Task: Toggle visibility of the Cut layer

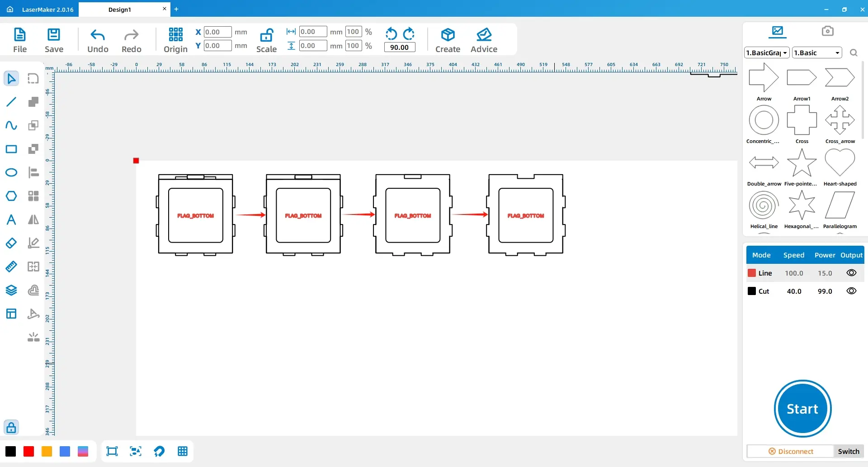Action: coord(851,291)
